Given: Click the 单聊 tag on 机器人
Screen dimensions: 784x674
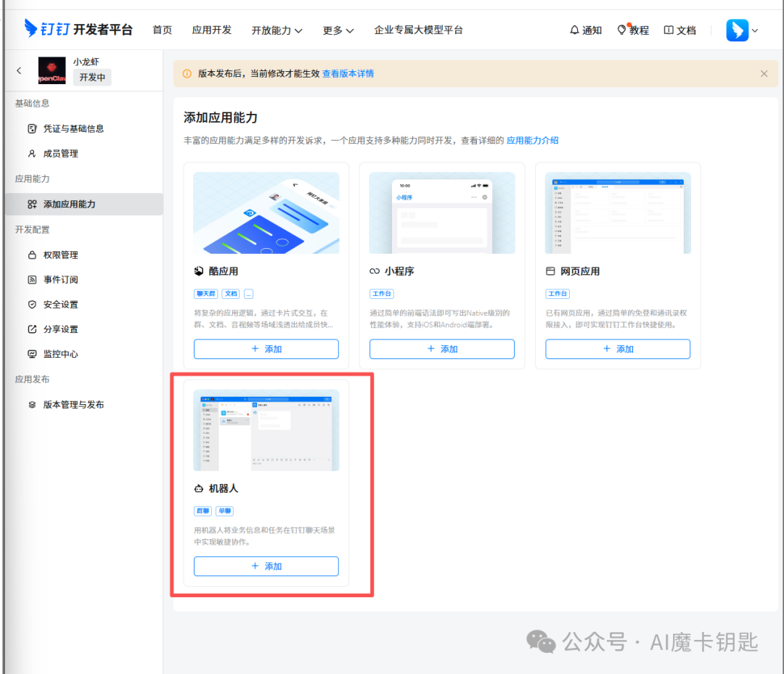Looking at the screenshot, I should click(225, 511).
